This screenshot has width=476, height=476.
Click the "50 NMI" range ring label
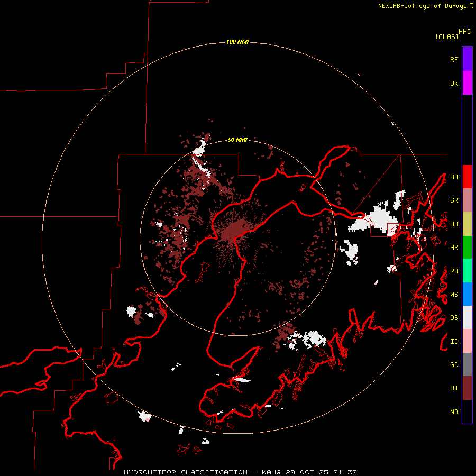pos(237,140)
